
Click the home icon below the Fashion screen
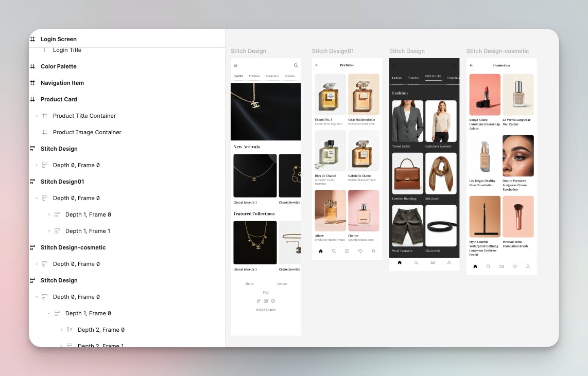tap(400, 262)
